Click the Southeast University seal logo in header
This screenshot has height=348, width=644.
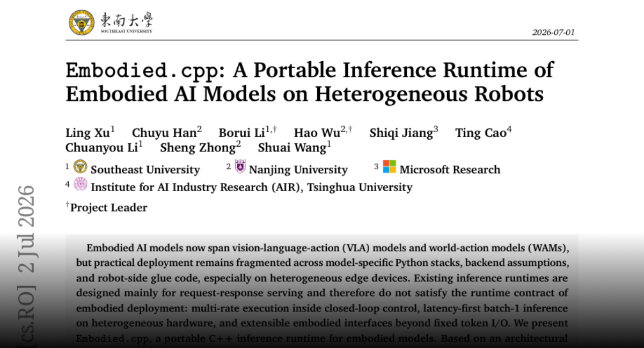82,22
